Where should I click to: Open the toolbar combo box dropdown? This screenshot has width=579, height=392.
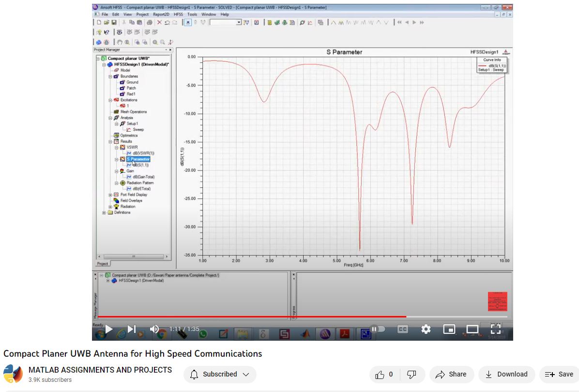(x=239, y=23)
